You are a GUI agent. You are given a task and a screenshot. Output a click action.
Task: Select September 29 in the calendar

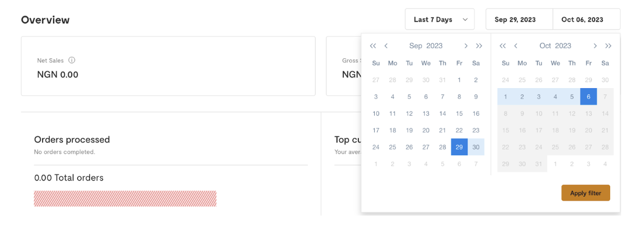pyautogui.click(x=459, y=147)
